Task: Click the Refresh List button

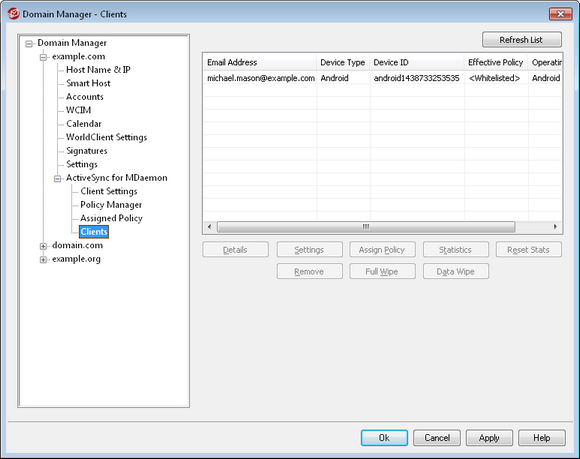Action: 522,40
